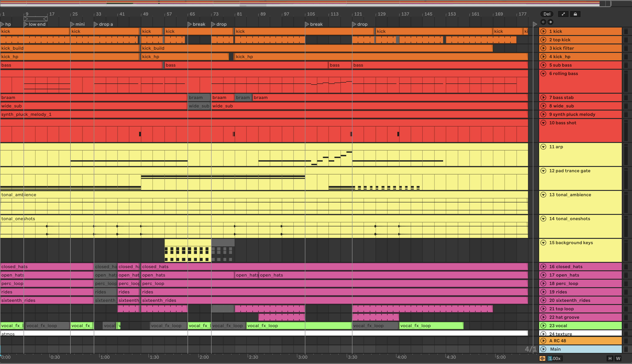This screenshot has width=632, height=364.
Task: Click the orange waveform zoom icon
Action: pos(542,358)
